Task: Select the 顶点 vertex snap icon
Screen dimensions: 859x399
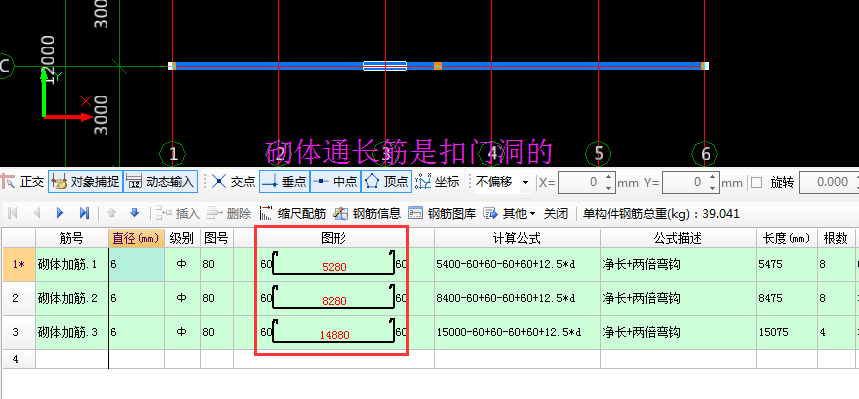Action: click(372, 181)
